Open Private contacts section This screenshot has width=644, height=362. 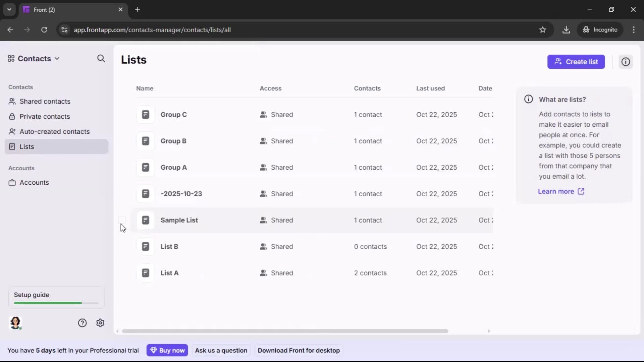[45, 116]
